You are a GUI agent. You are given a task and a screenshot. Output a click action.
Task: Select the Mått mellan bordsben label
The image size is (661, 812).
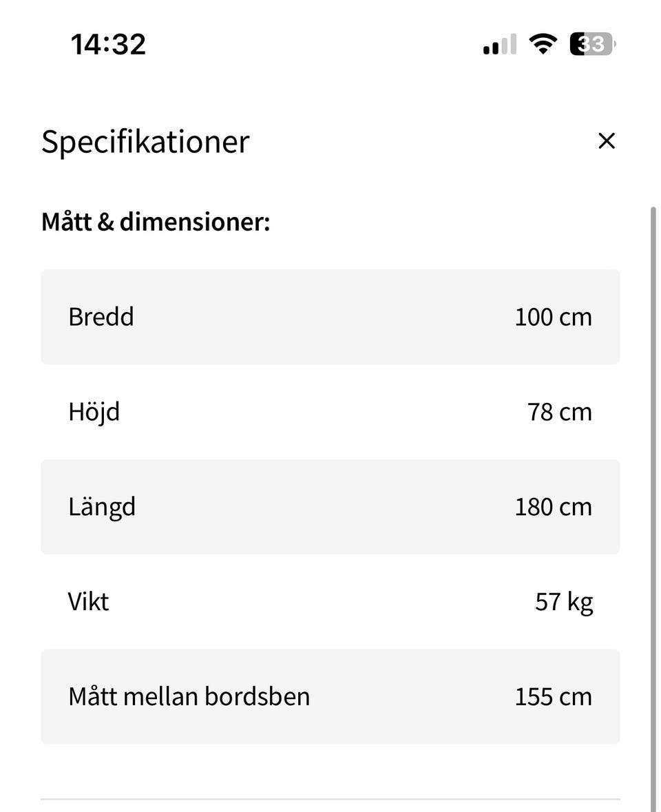pyautogui.click(x=189, y=696)
